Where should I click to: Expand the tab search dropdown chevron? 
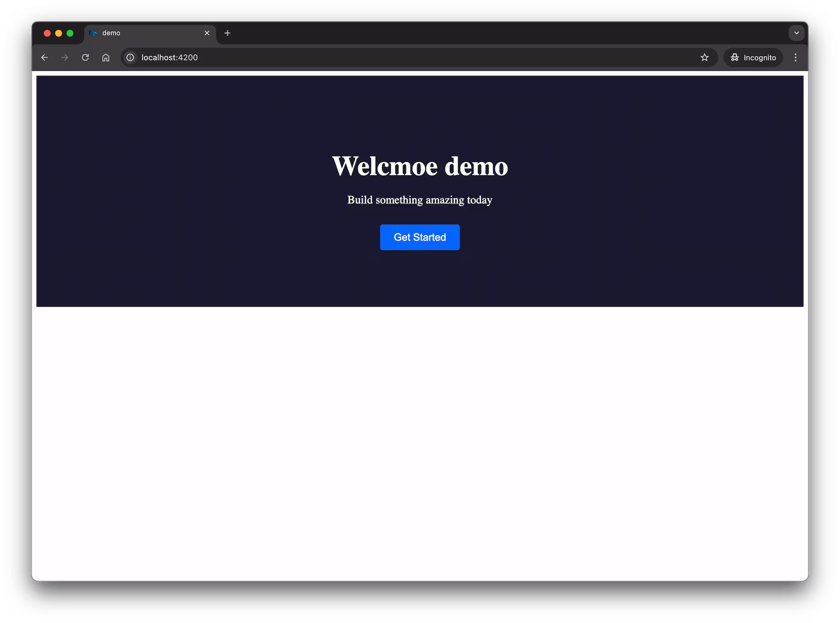(x=797, y=33)
